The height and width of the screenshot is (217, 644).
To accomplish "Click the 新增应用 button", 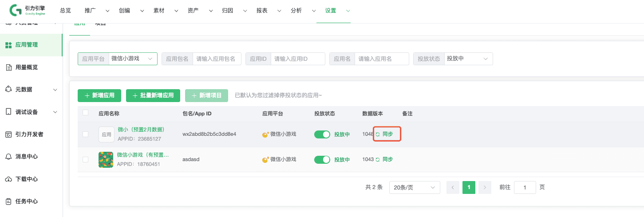I will 99,95.
